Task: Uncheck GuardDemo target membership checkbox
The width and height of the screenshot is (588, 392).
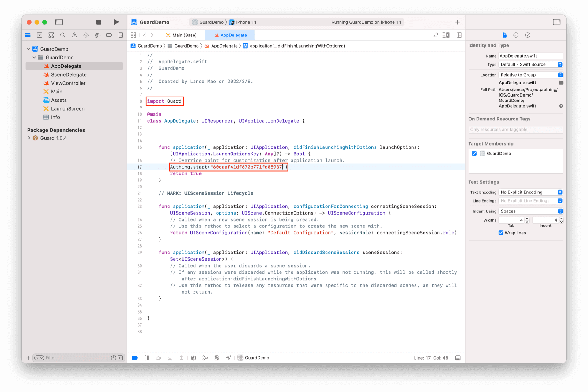Action: [474, 154]
